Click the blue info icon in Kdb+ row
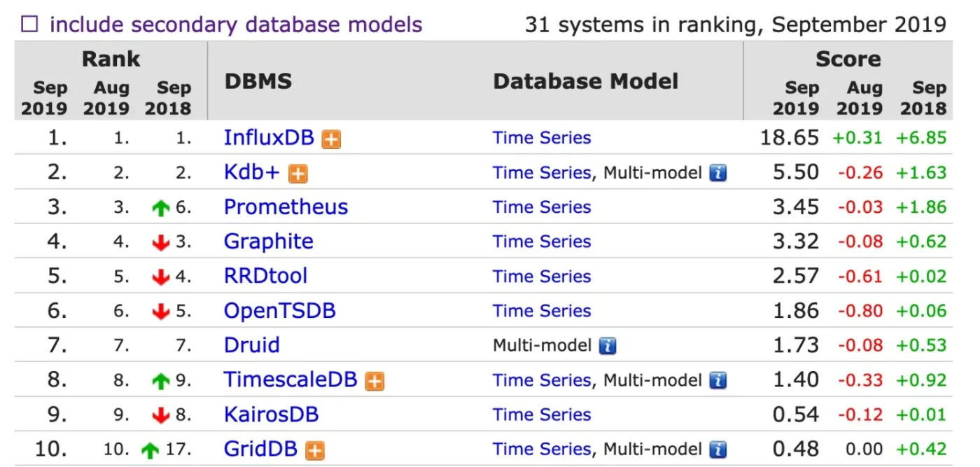The height and width of the screenshot is (467, 980). pos(717,173)
